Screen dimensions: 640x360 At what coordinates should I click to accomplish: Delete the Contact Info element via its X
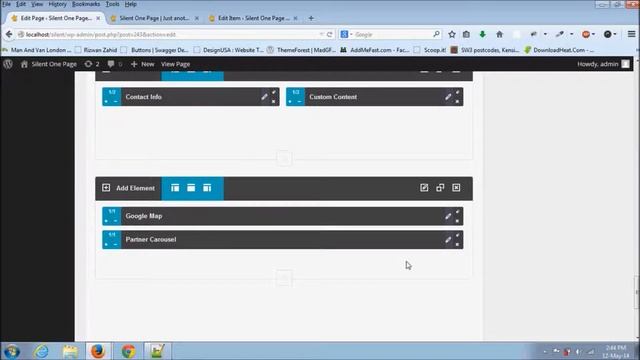pyautogui.click(x=274, y=101)
